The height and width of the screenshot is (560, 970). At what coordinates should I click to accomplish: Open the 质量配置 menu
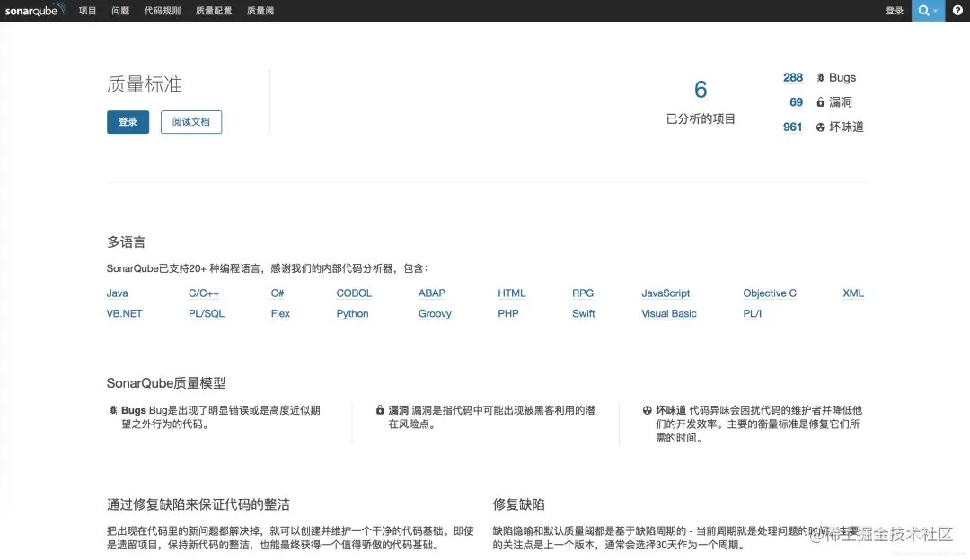pos(214,10)
